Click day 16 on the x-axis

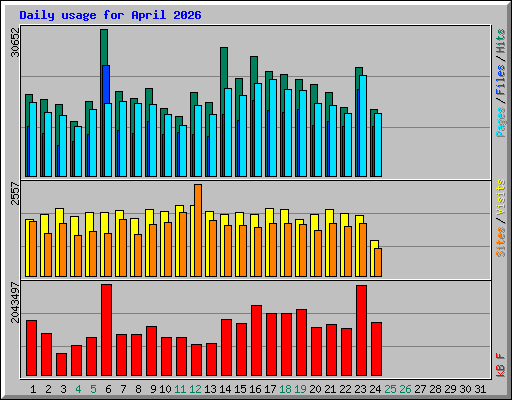click(x=255, y=389)
